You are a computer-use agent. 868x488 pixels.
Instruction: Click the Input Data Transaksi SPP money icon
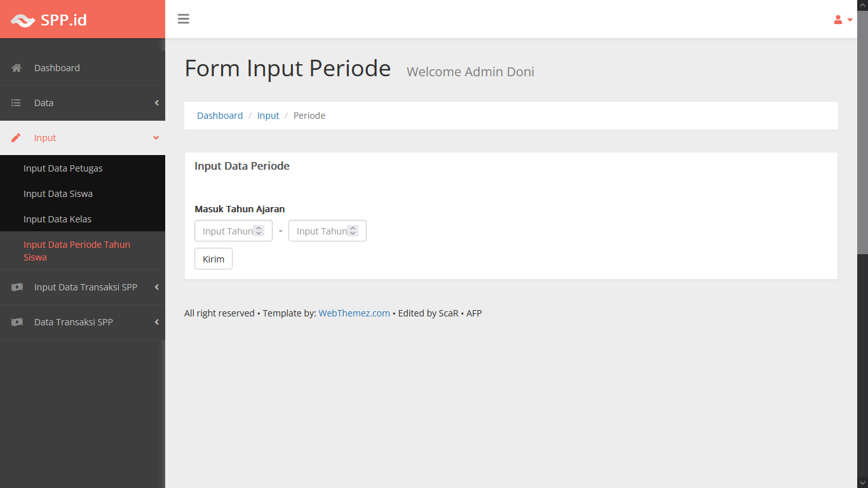click(17, 287)
